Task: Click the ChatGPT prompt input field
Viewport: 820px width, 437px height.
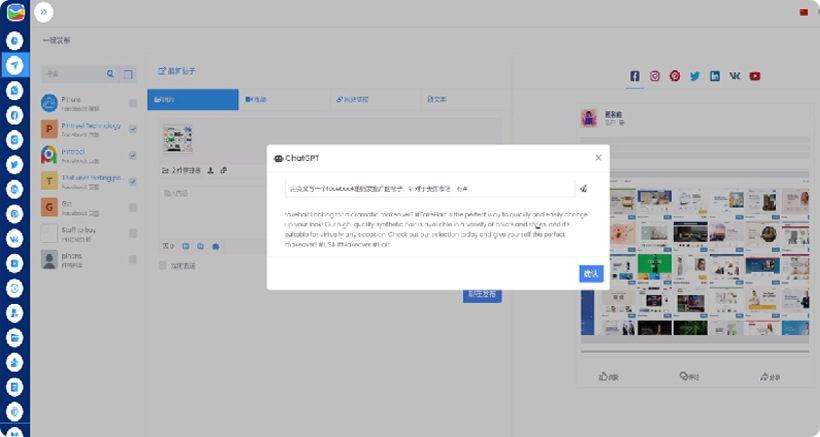Action: [x=430, y=188]
